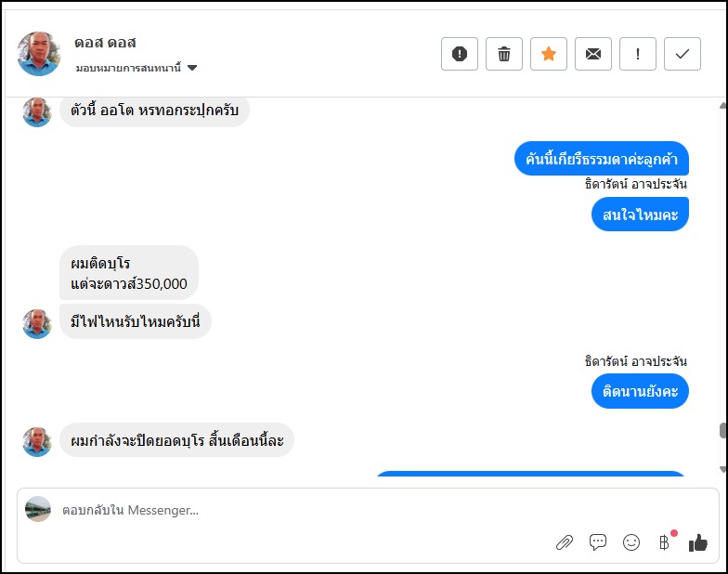This screenshot has width=728, height=574.
Task: Click the ติดนานยังคะ message bubble
Action: coord(640,391)
